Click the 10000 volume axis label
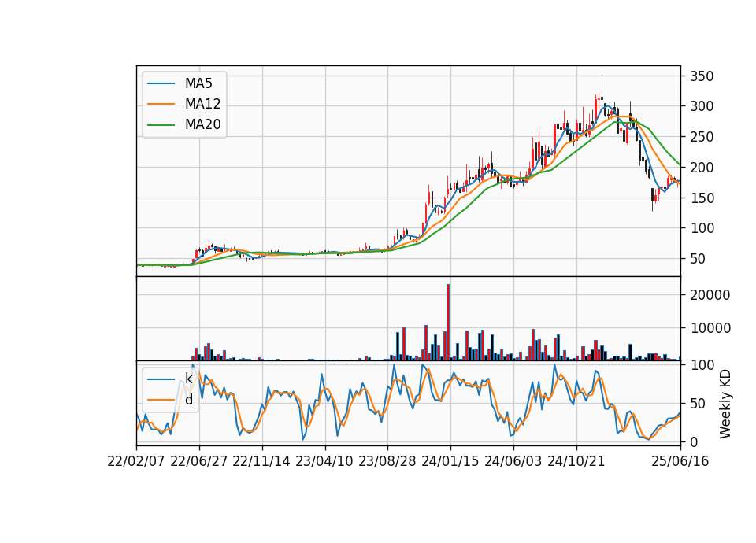 tap(710, 328)
